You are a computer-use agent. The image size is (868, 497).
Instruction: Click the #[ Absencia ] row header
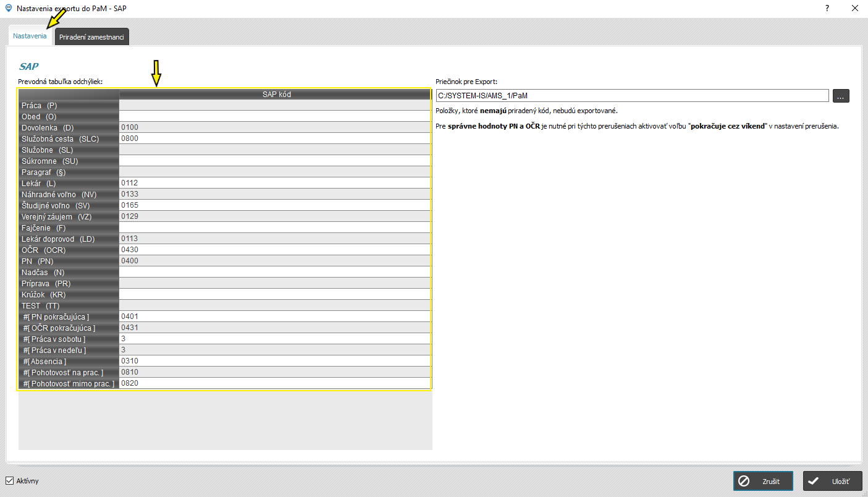tap(69, 361)
